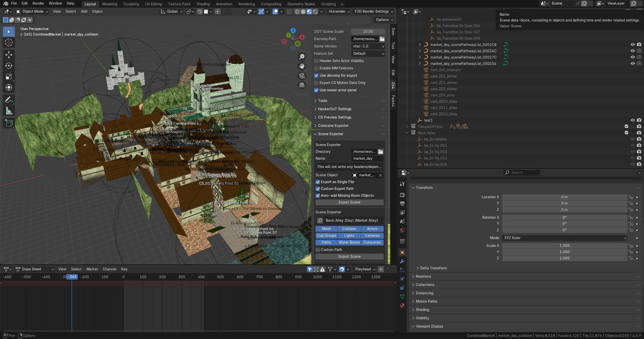The height and width of the screenshot is (339, 644).
Task: Open the Fast64 sidebar tab
Action: coord(393,101)
